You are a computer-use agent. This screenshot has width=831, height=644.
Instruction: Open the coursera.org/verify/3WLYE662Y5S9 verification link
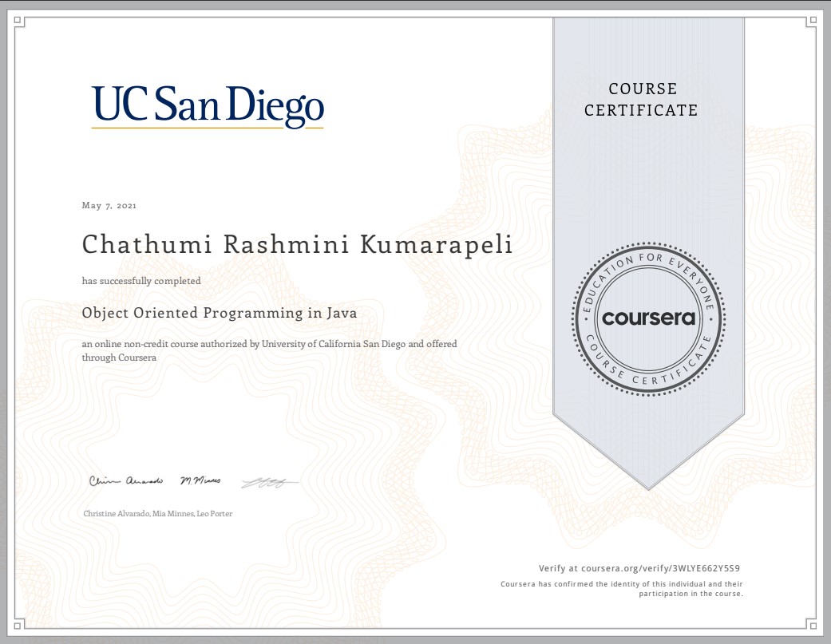click(660, 568)
